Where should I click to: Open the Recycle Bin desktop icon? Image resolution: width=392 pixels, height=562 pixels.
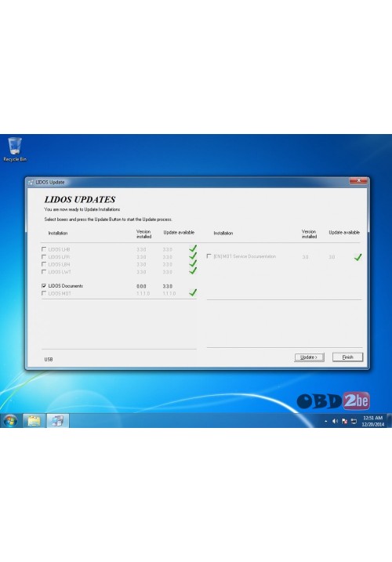[15, 150]
